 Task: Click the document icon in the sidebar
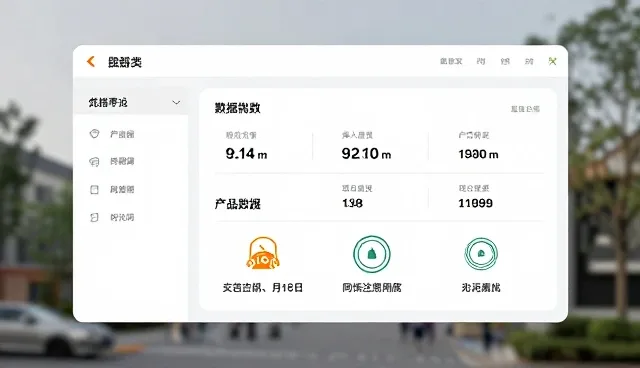(94, 217)
